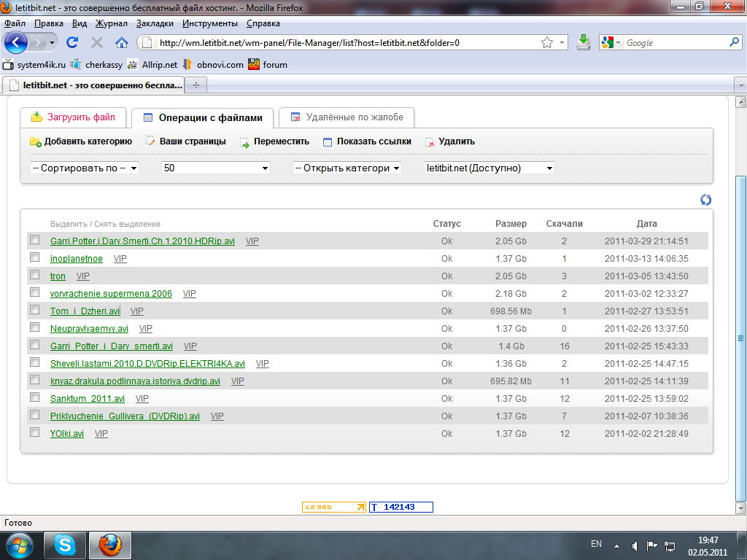Click the speaker volume tray icon
747x560 pixels.
(x=635, y=545)
